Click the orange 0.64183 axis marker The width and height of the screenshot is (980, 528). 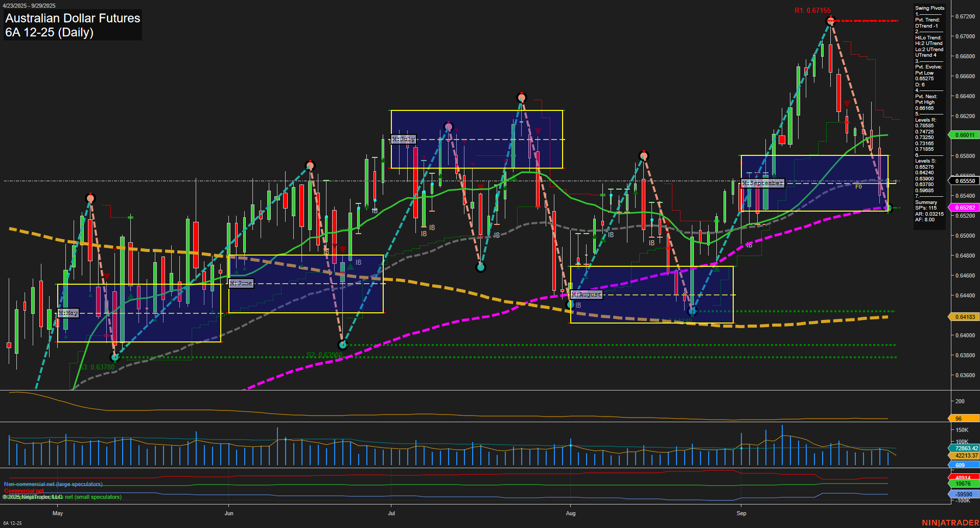tap(964, 317)
